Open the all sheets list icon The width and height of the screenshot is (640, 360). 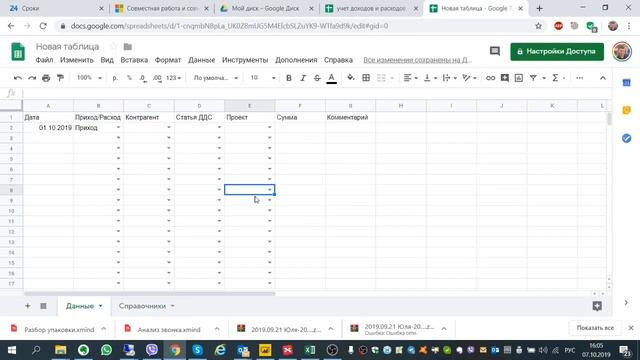point(43,306)
